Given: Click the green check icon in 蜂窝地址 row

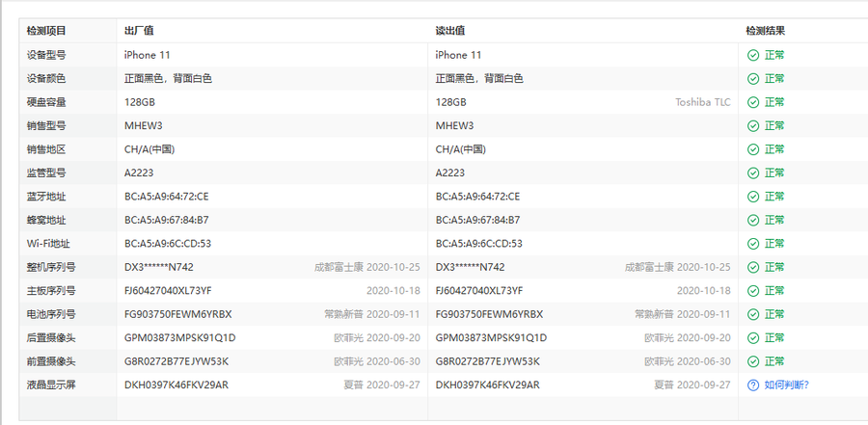Looking at the screenshot, I should click(x=753, y=221).
